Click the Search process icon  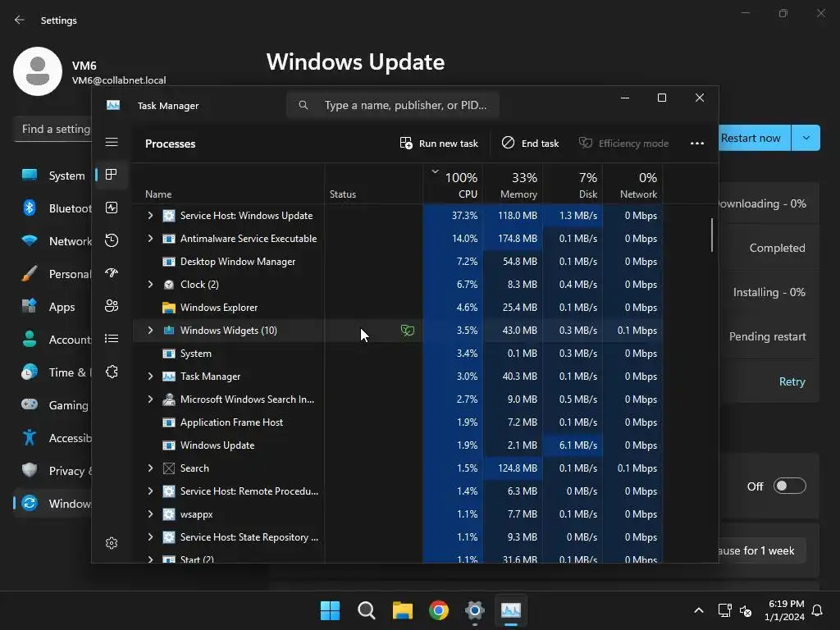point(169,468)
